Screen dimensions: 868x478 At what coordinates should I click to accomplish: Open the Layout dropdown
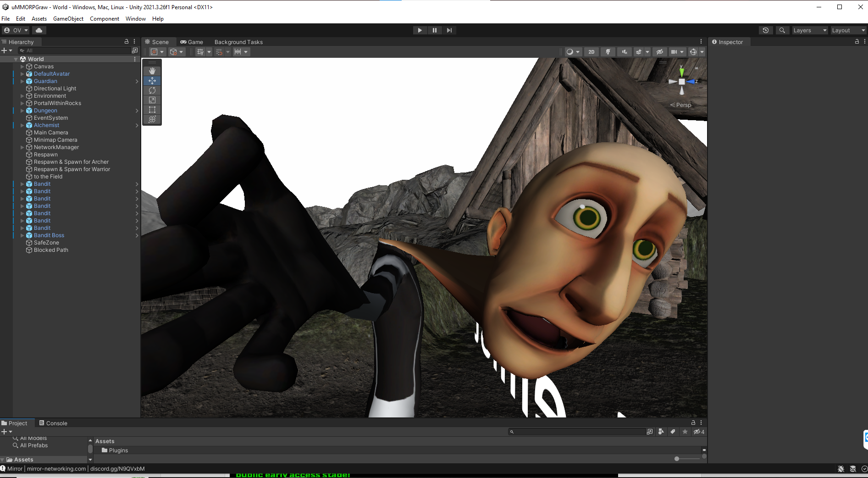848,30
